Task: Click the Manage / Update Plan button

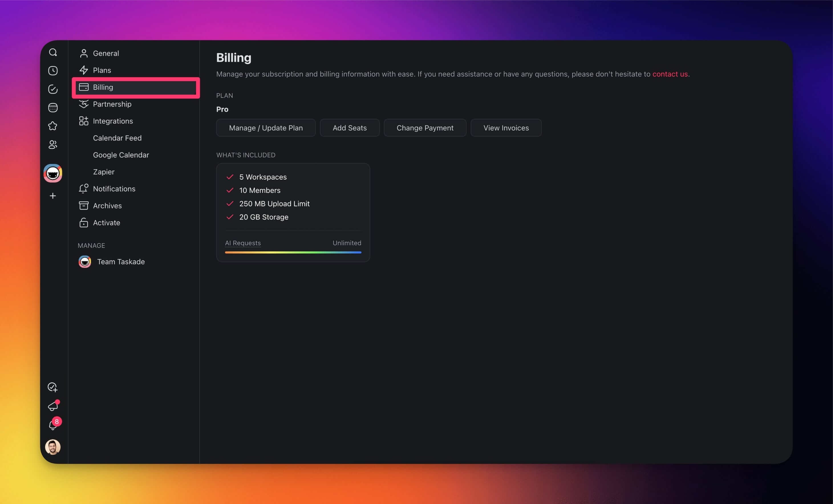Action: (x=266, y=128)
